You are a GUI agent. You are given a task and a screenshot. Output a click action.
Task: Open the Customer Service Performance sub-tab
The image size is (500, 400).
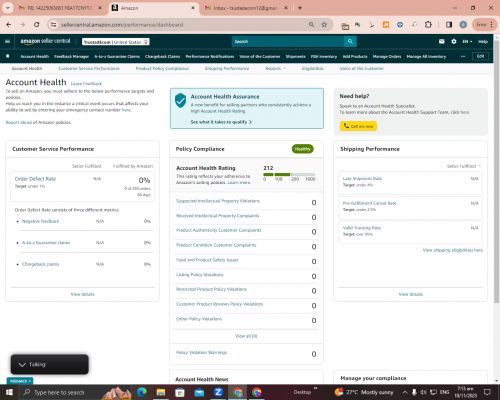pyautogui.click(x=89, y=68)
